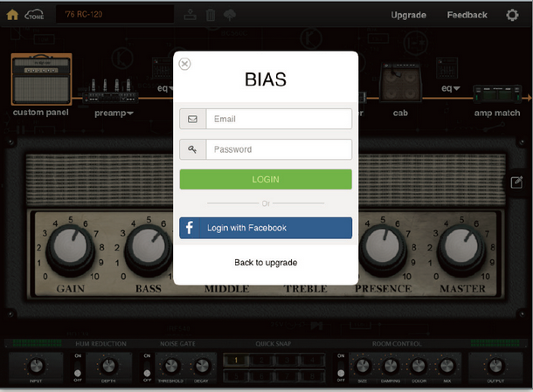Viewport: 533px width, 392px height.
Task: Click the "amp match" label
Action: coord(497,113)
